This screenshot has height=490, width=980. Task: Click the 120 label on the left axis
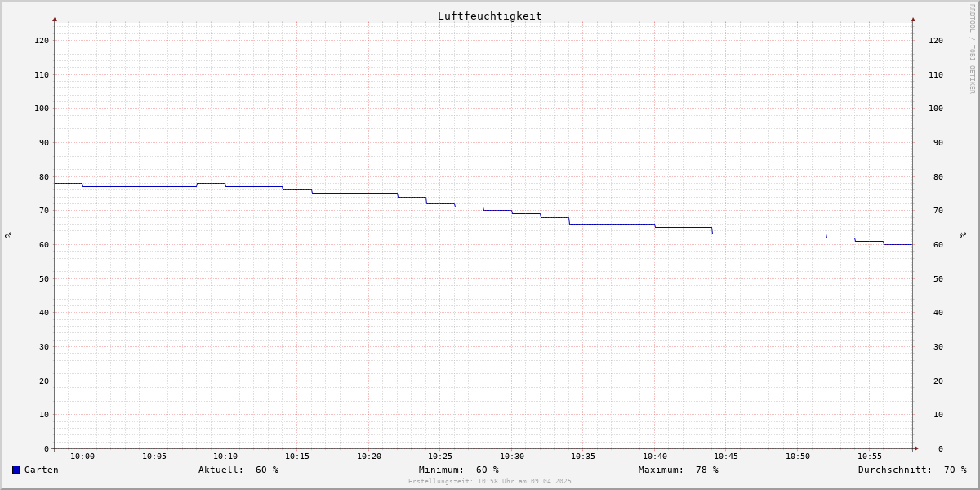[42, 40]
